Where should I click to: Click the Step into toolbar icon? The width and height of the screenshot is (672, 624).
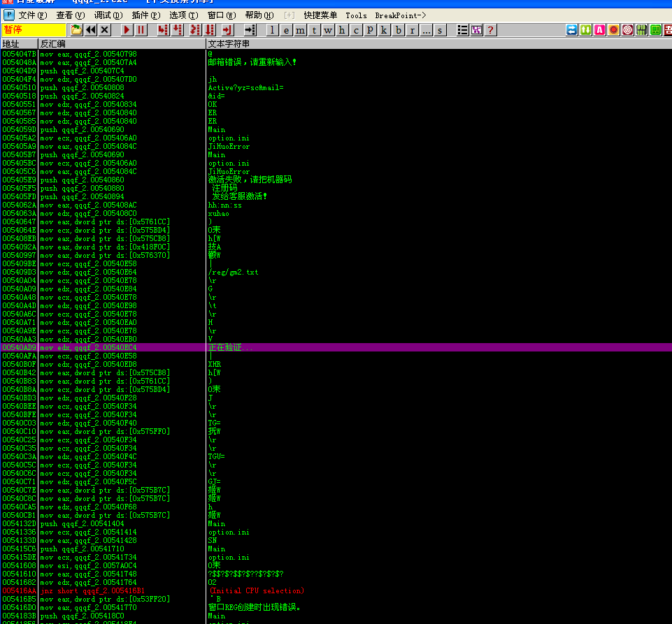(x=163, y=30)
